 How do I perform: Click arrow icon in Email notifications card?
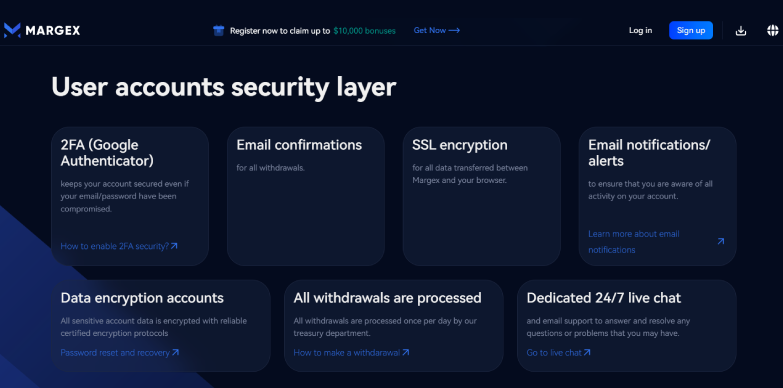tap(721, 241)
